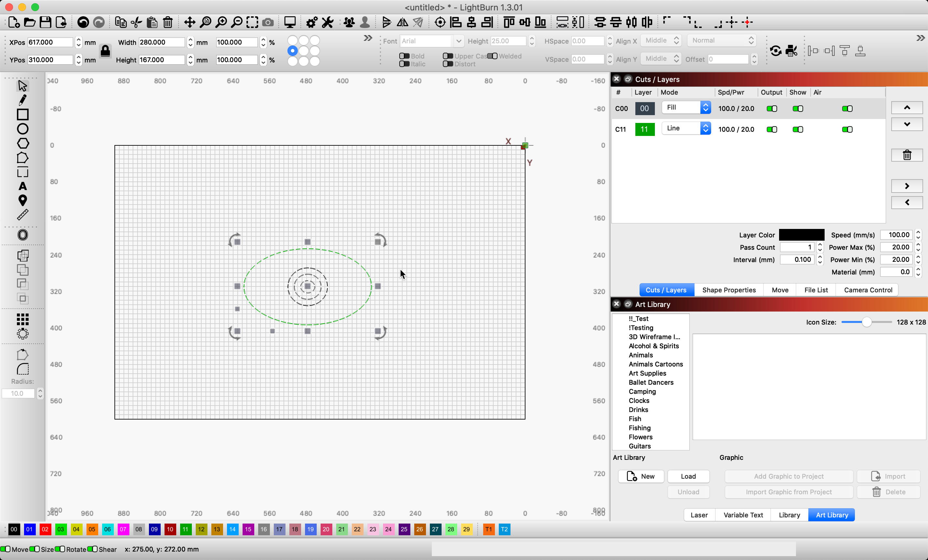
Task: Click the XPos input field
Action: click(50, 42)
